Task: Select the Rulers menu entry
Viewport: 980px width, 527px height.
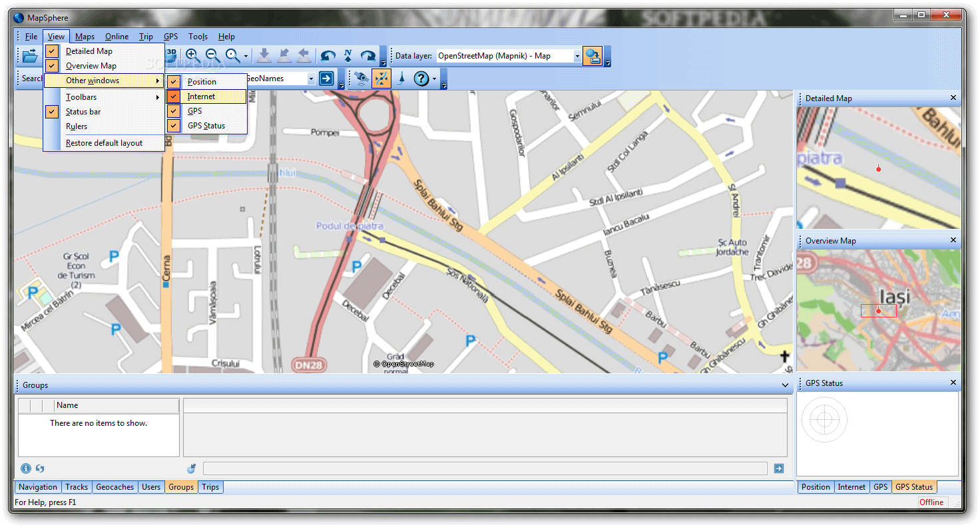Action: point(104,126)
